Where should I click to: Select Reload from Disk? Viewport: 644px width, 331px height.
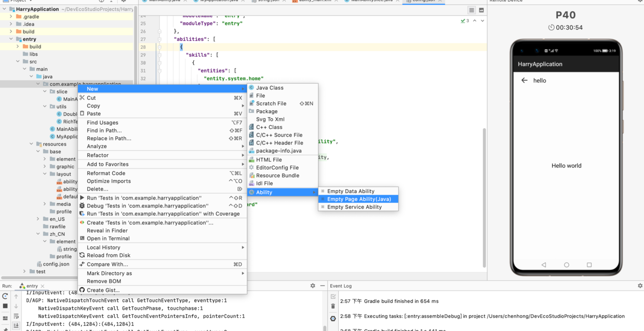[x=162, y=256]
